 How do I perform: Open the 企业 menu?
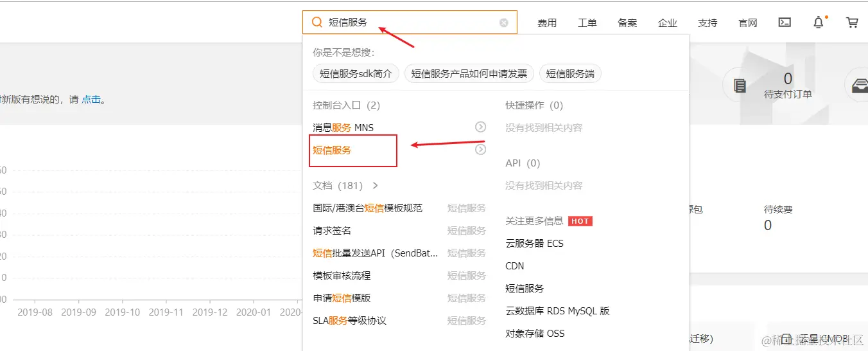(x=668, y=23)
